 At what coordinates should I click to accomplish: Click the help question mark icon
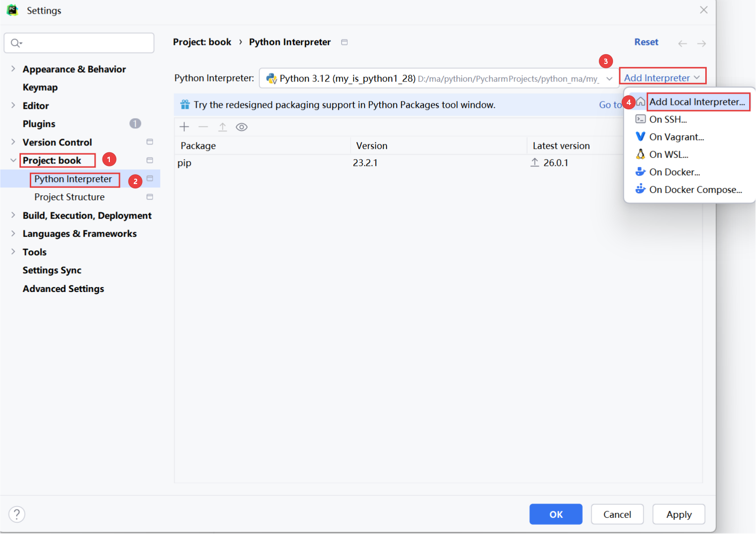click(x=17, y=514)
